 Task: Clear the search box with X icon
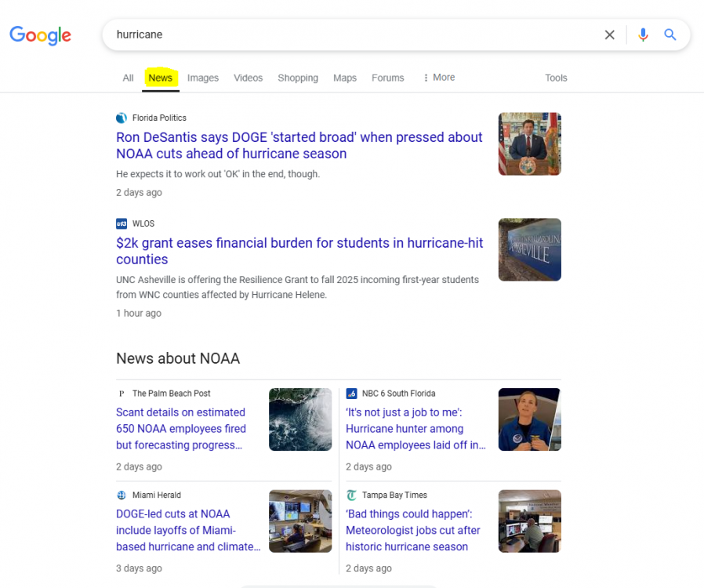coord(609,34)
